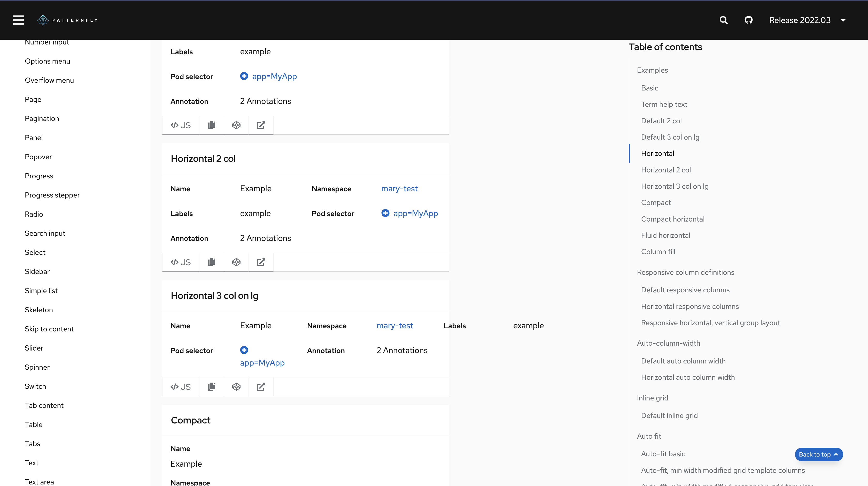Open the Skeleton component page
The height and width of the screenshot is (486, 868).
point(38,310)
